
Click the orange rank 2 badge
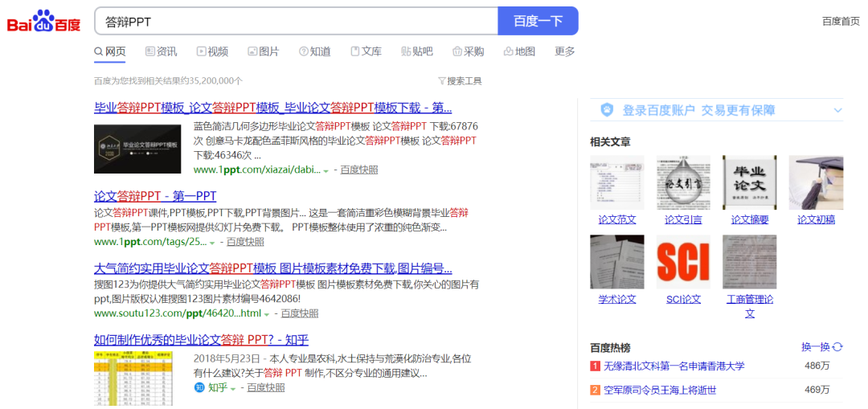coord(595,391)
